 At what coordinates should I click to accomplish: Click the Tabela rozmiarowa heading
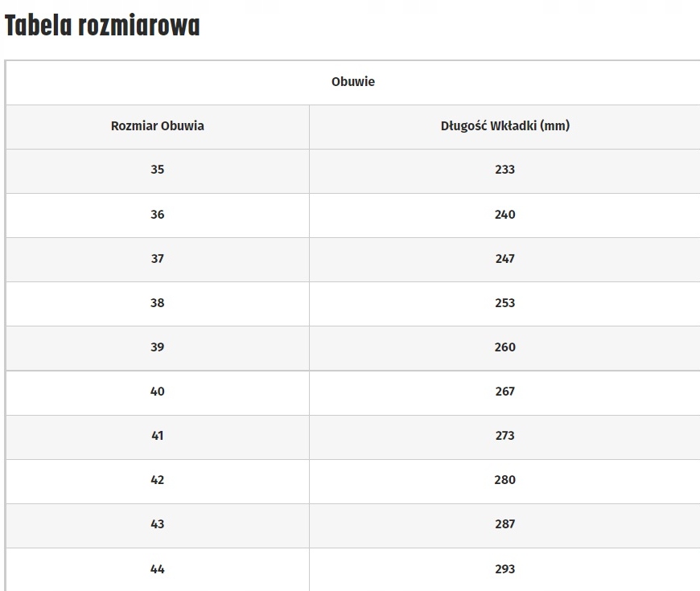coord(102,27)
